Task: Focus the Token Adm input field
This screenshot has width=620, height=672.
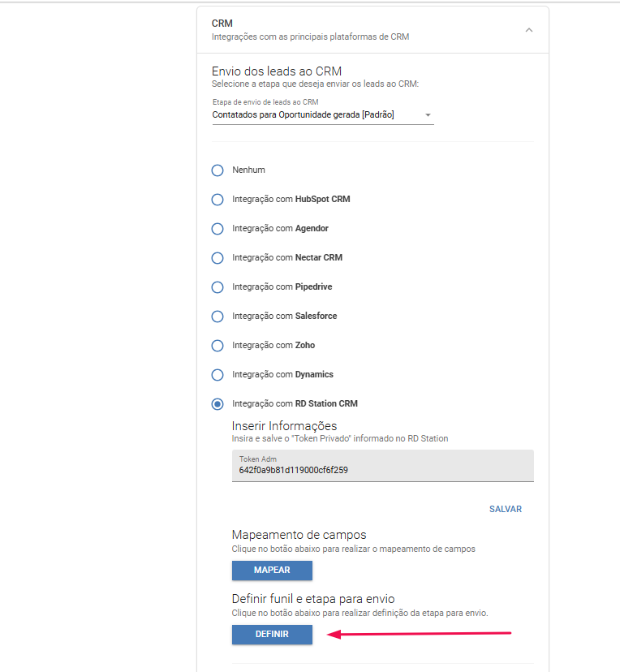Action: pos(382,466)
